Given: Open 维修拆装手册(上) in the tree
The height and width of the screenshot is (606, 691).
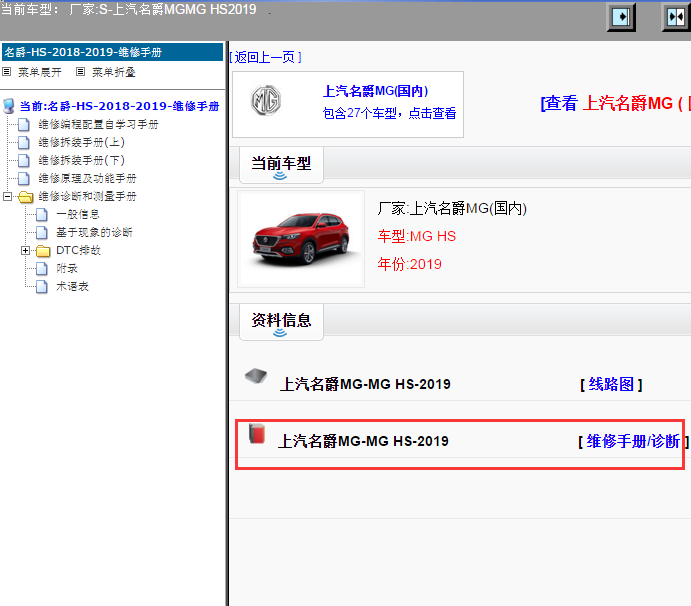Looking at the screenshot, I should [82, 142].
